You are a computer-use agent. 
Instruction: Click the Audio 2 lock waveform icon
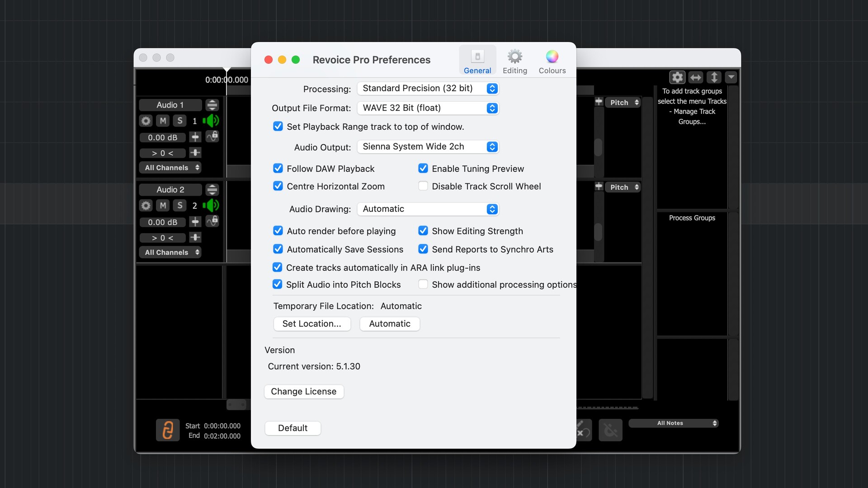212,221
